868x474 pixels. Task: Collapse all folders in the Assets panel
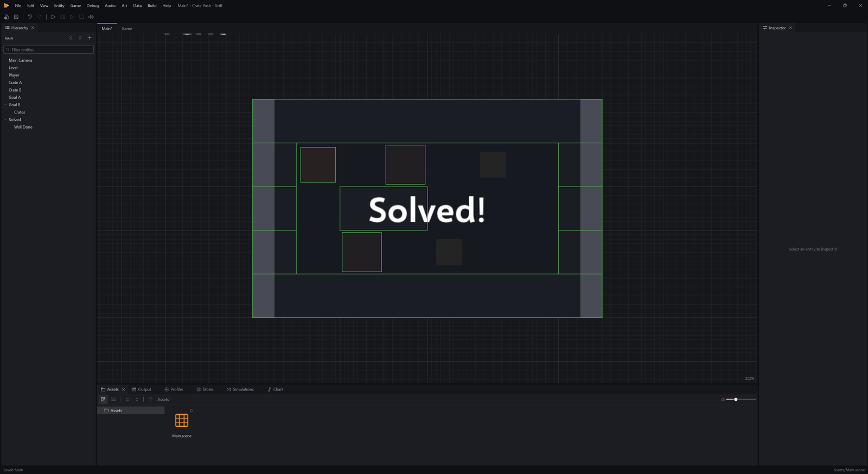[137, 400]
